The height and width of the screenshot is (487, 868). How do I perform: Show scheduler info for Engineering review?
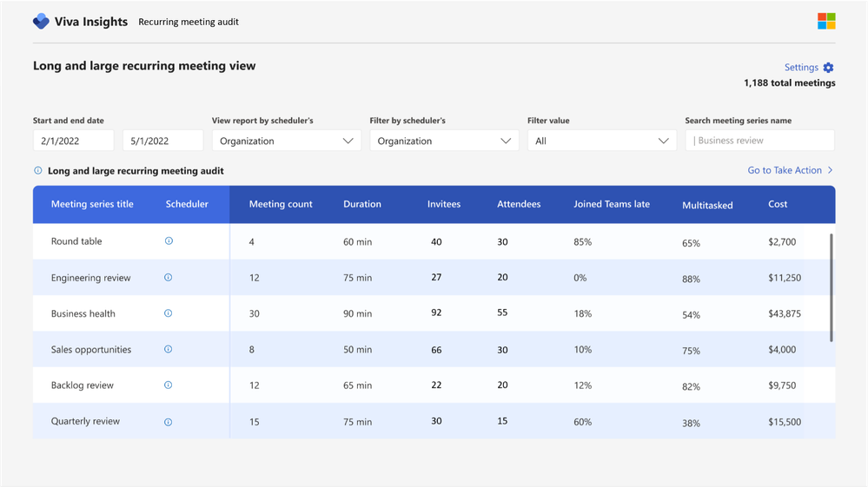click(x=169, y=278)
